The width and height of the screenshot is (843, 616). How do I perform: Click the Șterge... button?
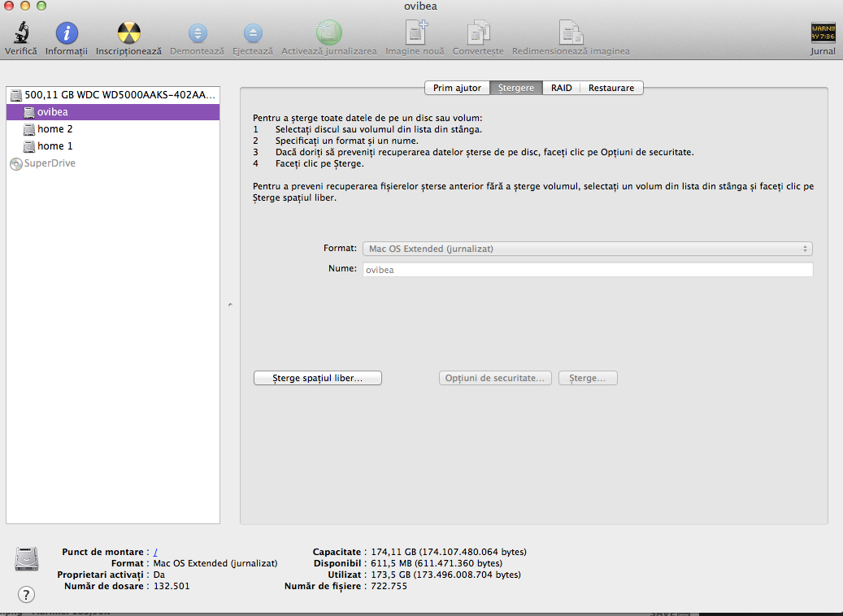(x=588, y=378)
